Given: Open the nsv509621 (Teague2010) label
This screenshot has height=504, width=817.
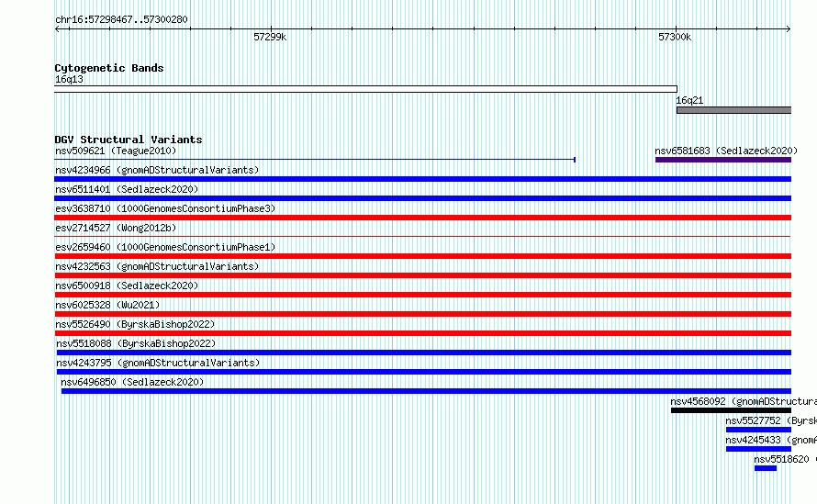Looking at the screenshot, I should click(x=116, y=151).
